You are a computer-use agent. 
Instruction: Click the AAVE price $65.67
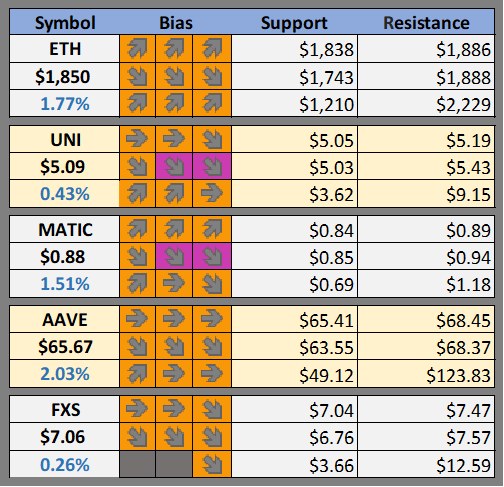coord(65,347)
